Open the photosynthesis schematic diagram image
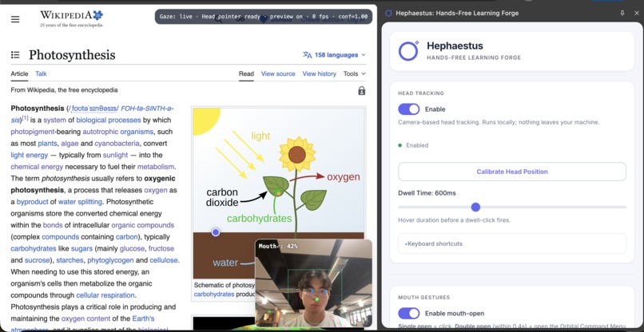 point(278,193)
